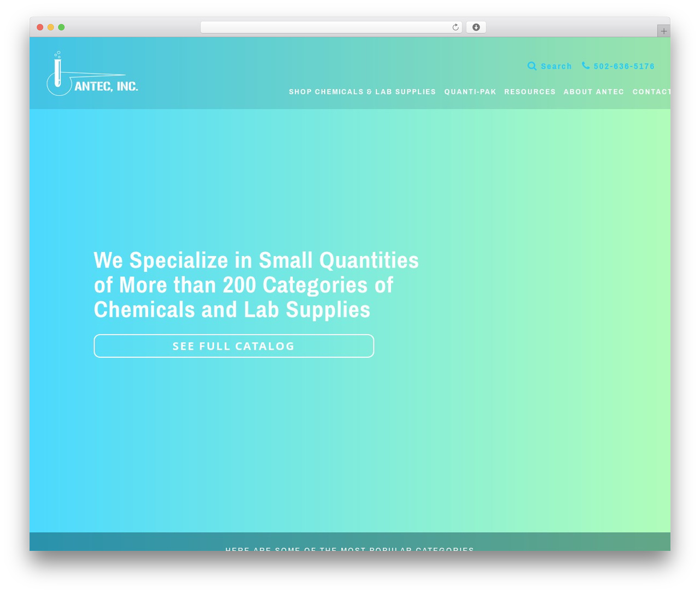The image size is (700, 593).
Task: Open the About Antec menu item
Action: click(594, 92)
